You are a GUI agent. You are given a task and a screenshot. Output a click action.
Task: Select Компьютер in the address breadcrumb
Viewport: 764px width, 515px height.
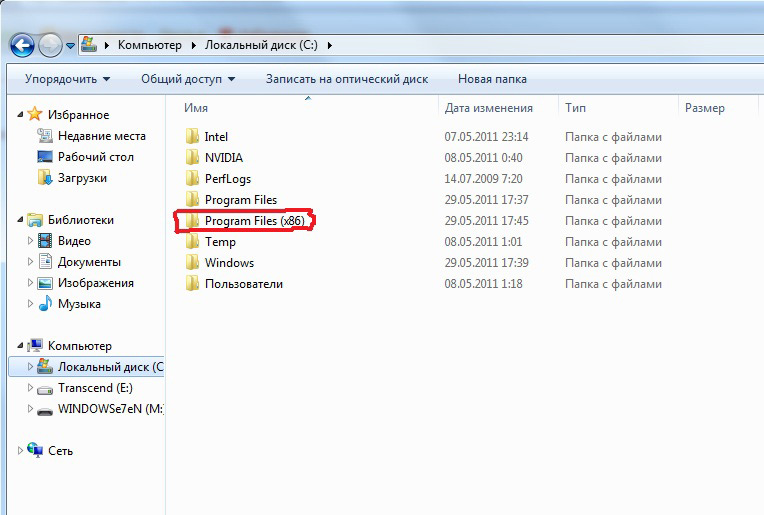point(150,45)
